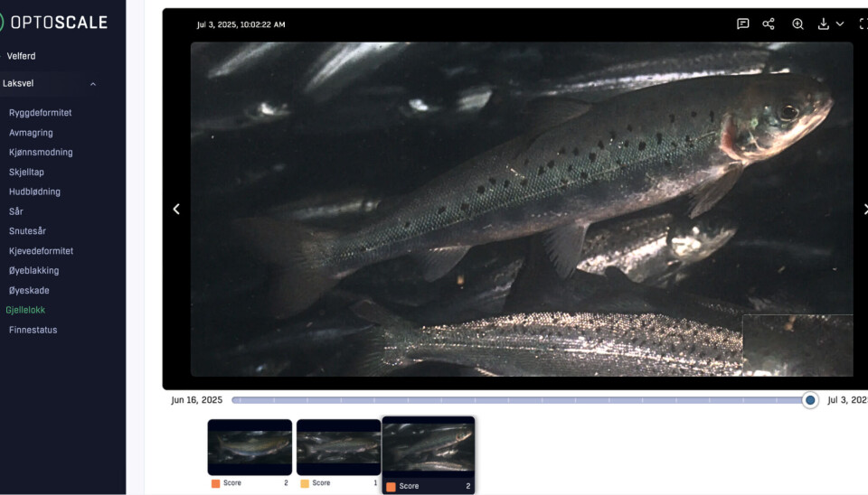Click the share icon in viewer toolbar
Image resolution: width=868 pixels, height=495 pixels.
pyautogui.click(x=769, y=24)
